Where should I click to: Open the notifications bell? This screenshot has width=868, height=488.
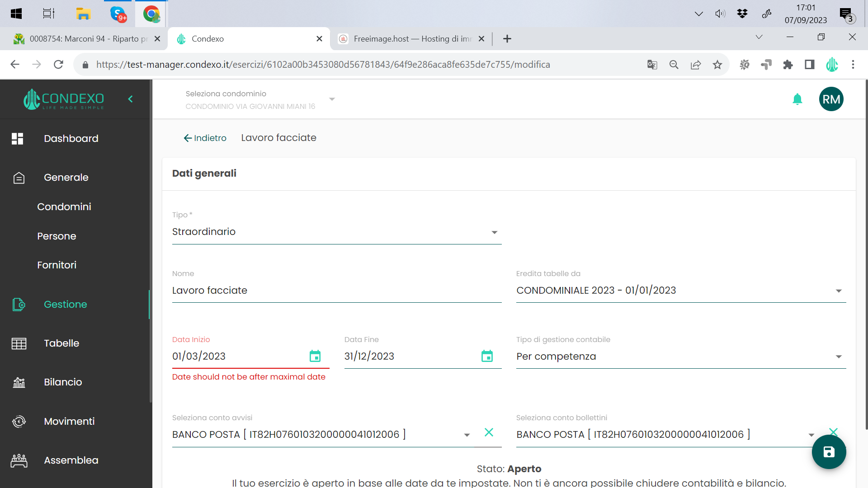pyautogui.click(x=797, y=99)
